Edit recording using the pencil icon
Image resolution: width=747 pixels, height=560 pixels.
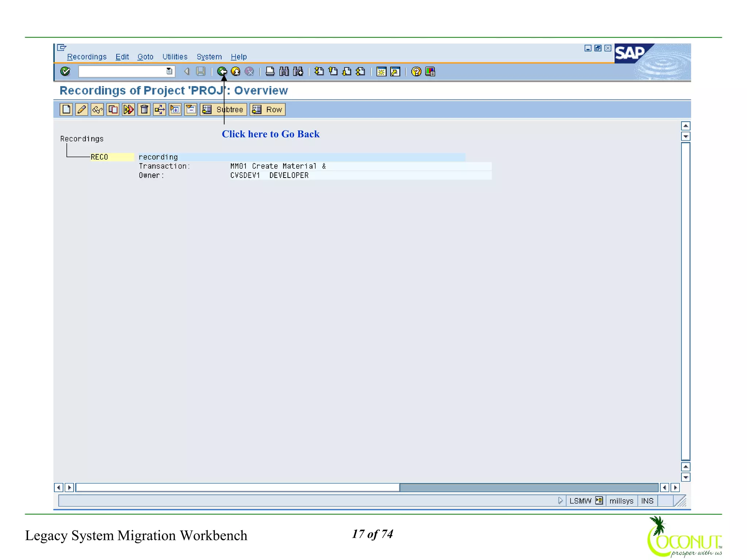click(82, 109)
